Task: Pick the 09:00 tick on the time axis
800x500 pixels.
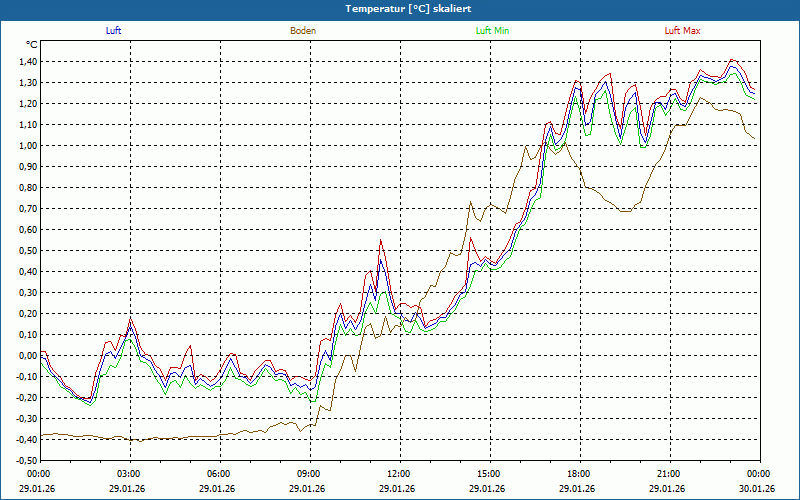Action: (x=309, y=473)
